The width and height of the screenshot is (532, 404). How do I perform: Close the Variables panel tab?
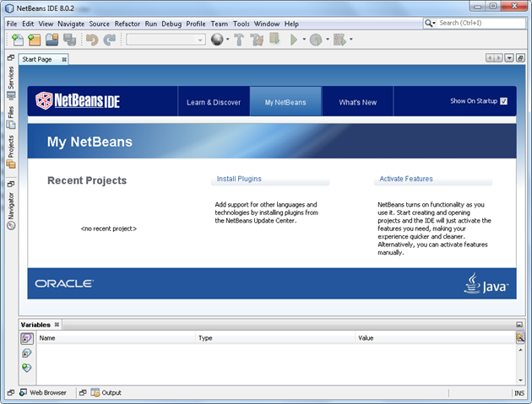coord(57,325)
